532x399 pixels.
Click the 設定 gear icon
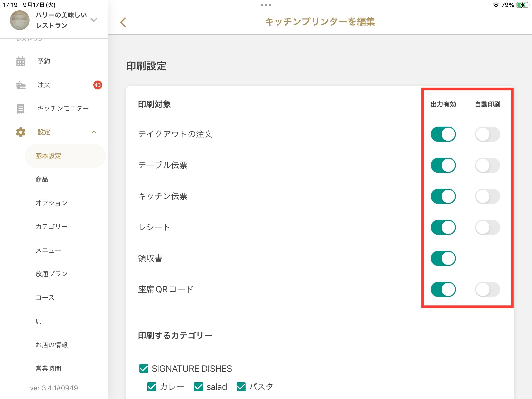(21, 132)
